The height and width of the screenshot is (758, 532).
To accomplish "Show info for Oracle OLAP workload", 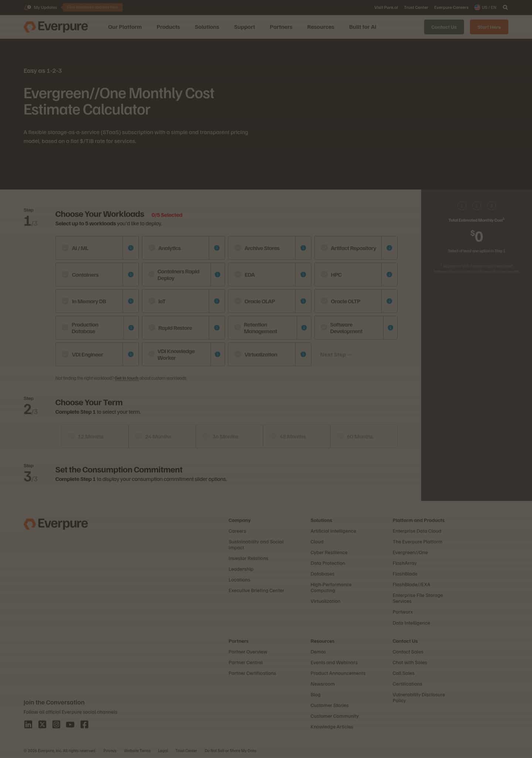I will (x=303, y=301).
